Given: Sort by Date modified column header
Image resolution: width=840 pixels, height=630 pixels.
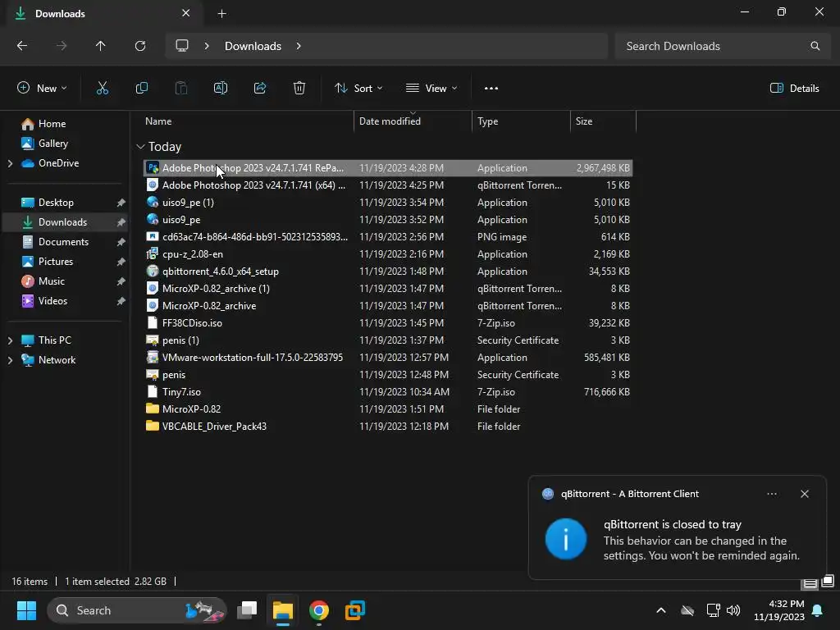Looking at the screenshot, I should click(x=413, y=121).
